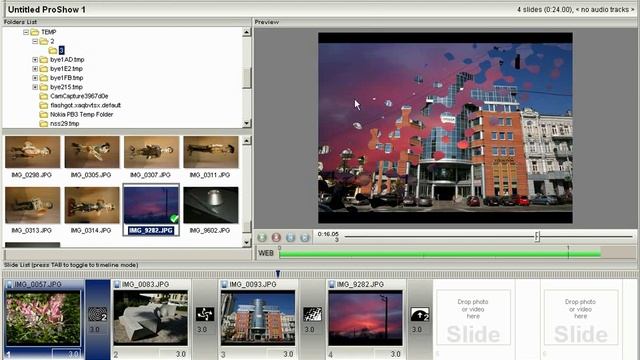Select slide 2 stone sculpture IMG_0083.JPG
This screenshot has height=360, width=640.
(151, 318)
